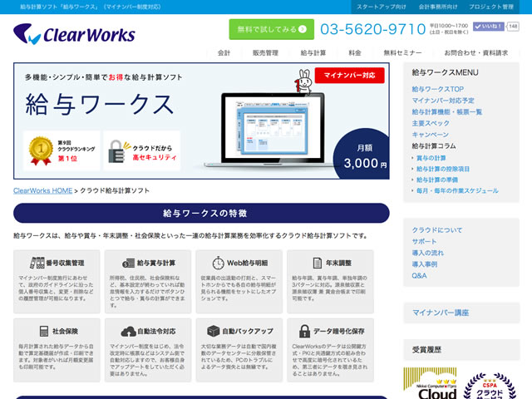The height and width of the screenshot is (399, 532).
Task: Select 無料セミナー in the navigation menu
Action: click(402, 53)
